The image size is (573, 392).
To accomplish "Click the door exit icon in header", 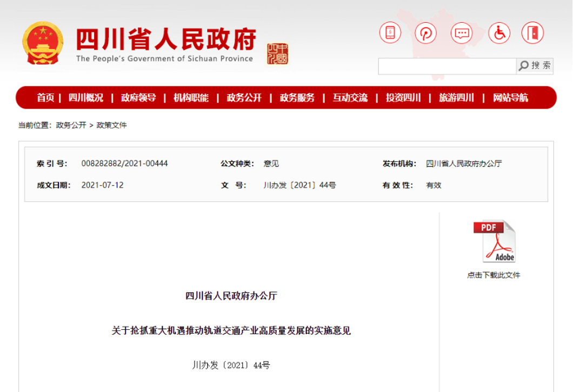I will (535, 34).
